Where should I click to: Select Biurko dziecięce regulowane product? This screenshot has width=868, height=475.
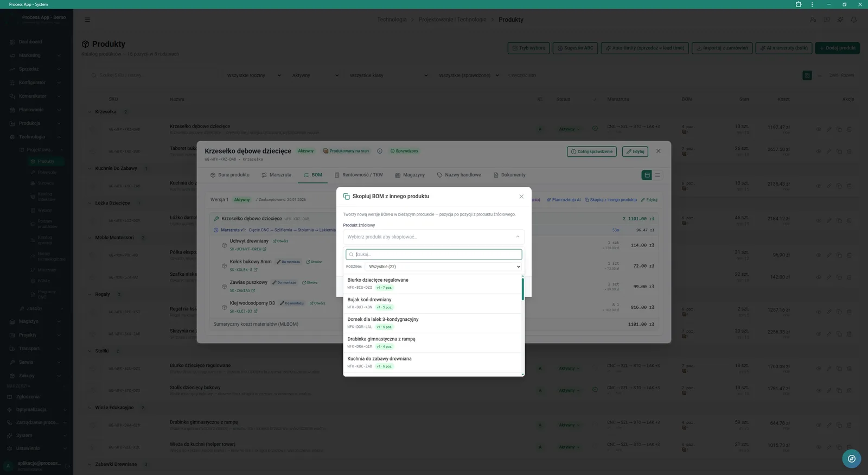coord(433,284)
